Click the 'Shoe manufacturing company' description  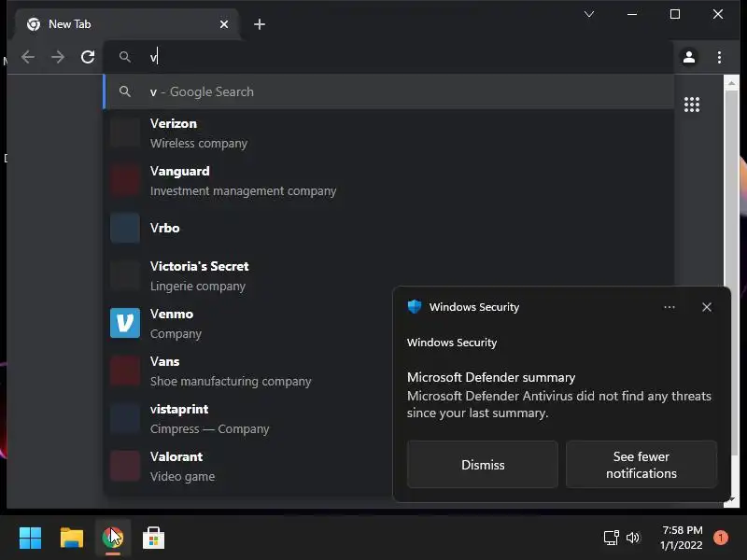coord(231,382)
